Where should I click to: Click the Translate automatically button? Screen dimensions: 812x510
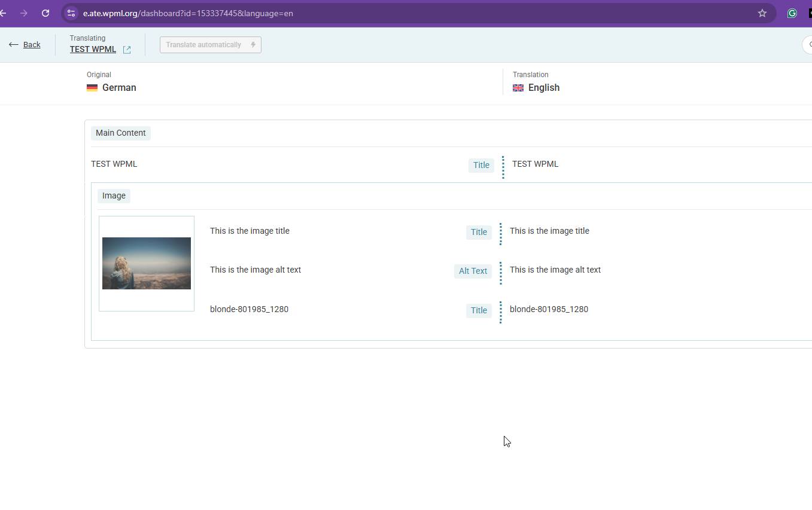click(211, 45)
